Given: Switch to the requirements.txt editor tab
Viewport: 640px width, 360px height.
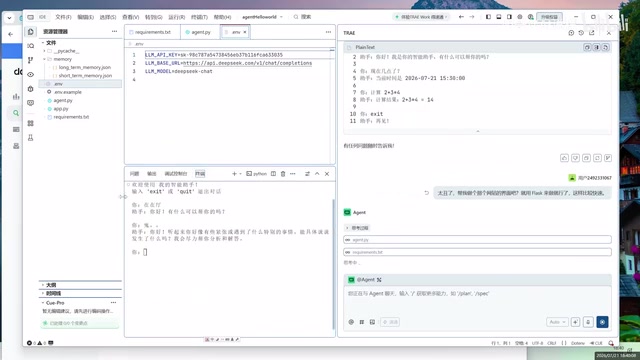Looking at the screenshot, I should (x=153, y=32).
